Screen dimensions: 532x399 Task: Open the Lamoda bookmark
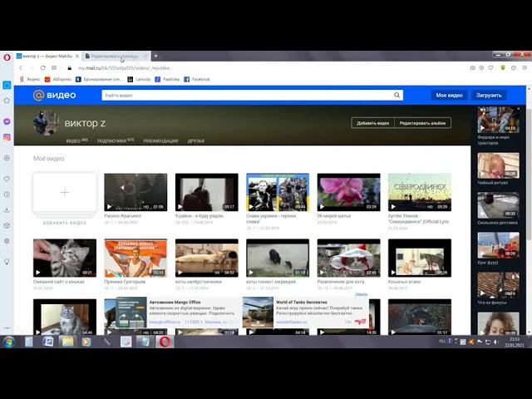(x=139, y=79)
